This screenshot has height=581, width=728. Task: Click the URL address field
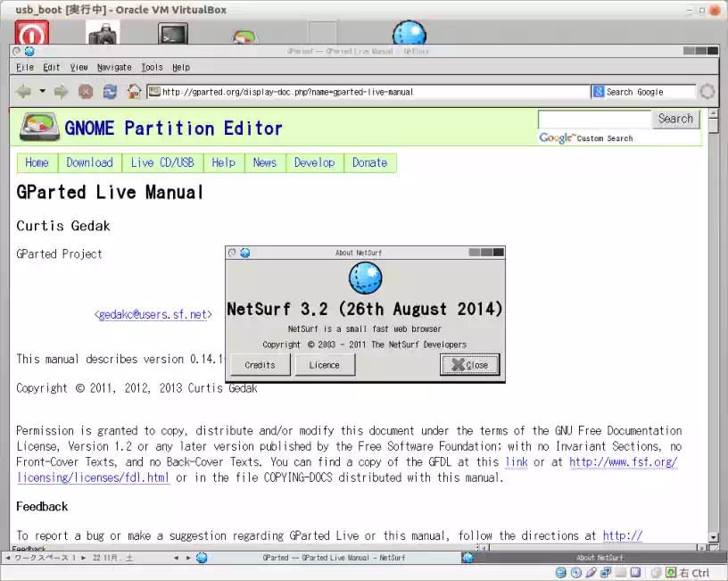(x=368, y=92)
